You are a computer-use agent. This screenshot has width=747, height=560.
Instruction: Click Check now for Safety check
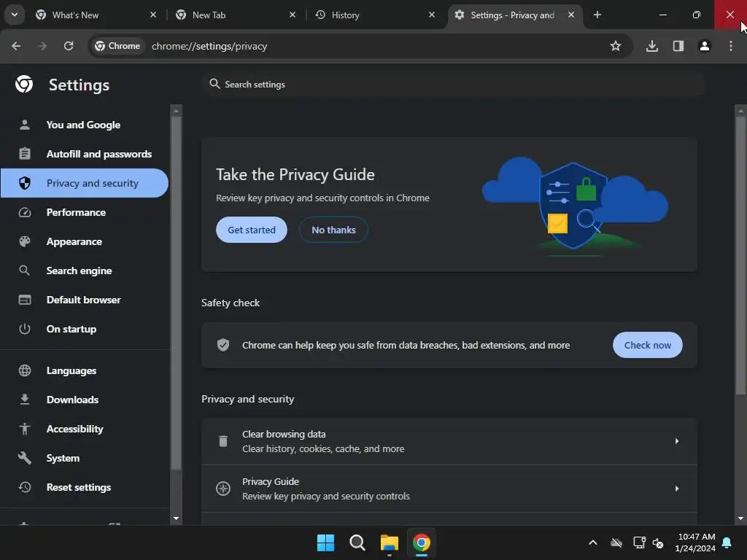(648, 345)
